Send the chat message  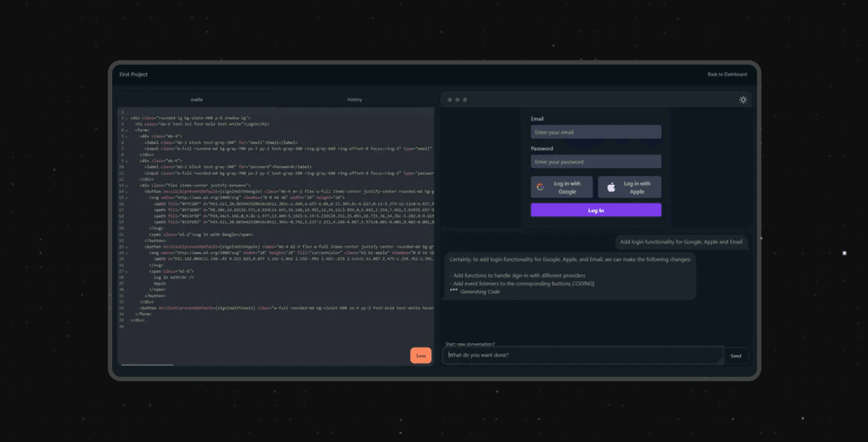coord(736,356)
